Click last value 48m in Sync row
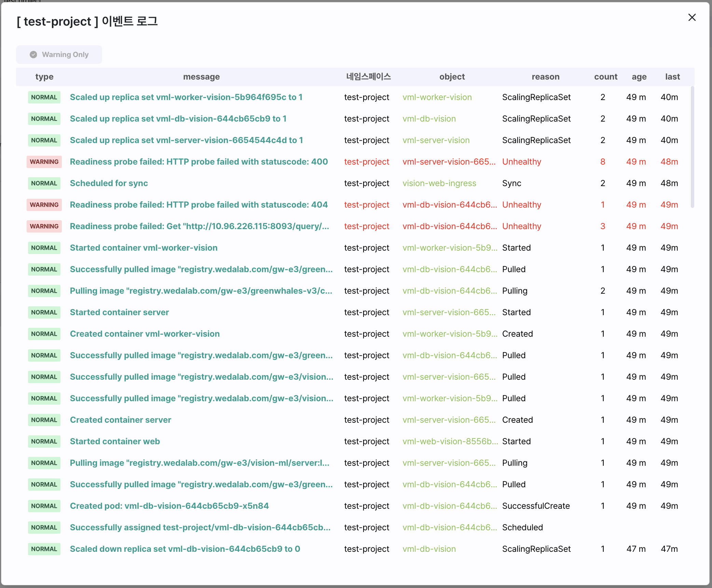712x588 pixels. coord(669,183)
